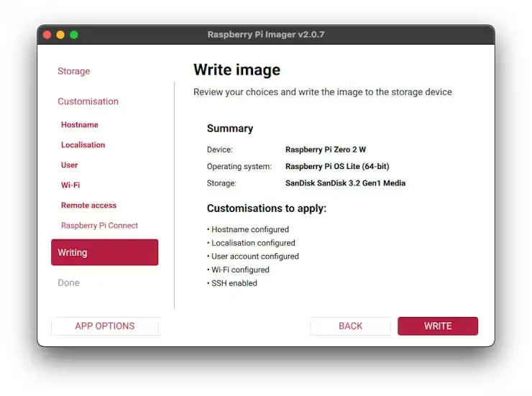Open the Storage step in sidebar
Screen dimensions: 532x396
73,71
